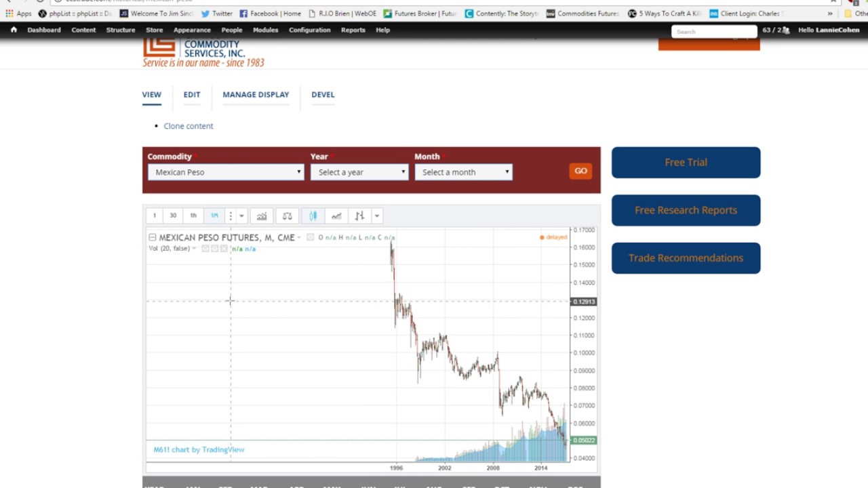
Task: Select line/area chart style
Action: [x=336, y=216]
